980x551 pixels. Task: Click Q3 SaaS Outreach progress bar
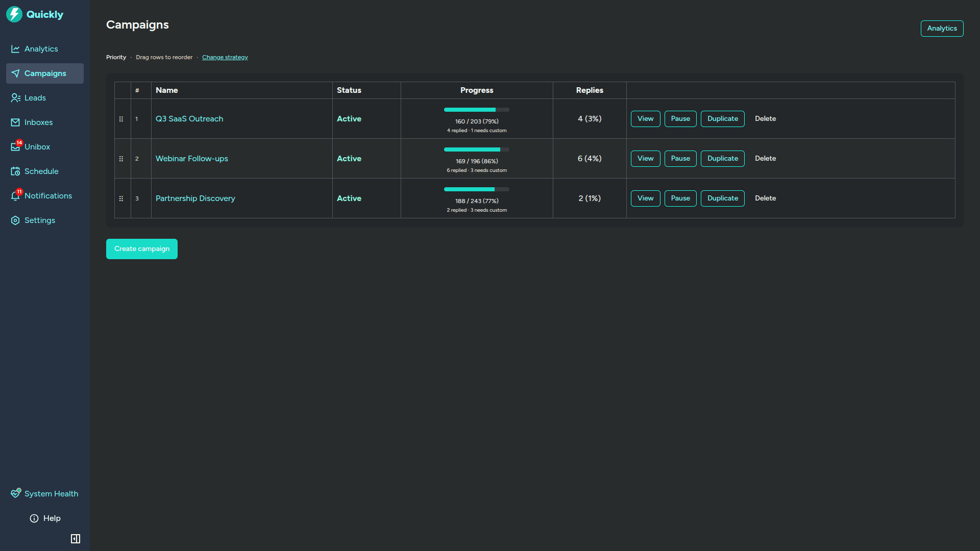click(x=477, y=110)
